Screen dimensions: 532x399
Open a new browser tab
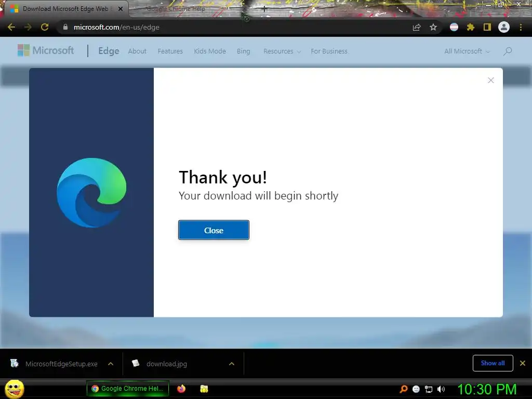pyautogui.click(x=264, y=9)
